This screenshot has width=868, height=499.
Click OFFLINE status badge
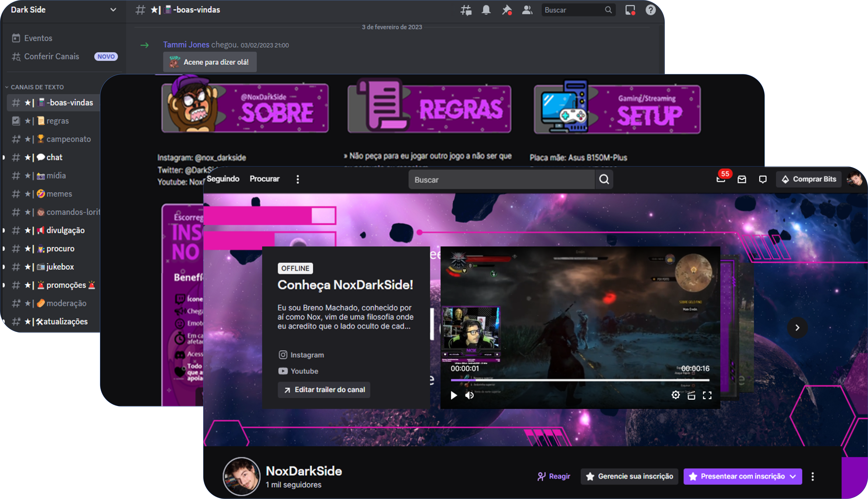tap(295, 268)
